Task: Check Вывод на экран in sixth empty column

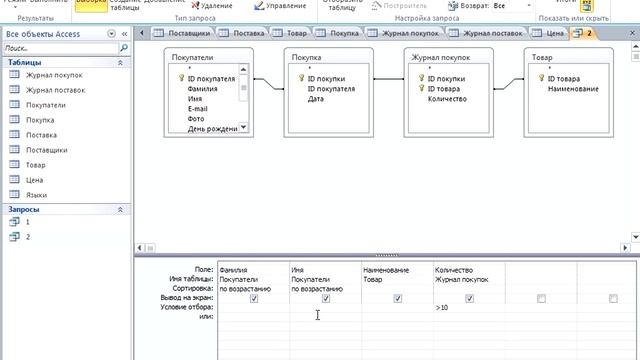Action: point(613,299)
